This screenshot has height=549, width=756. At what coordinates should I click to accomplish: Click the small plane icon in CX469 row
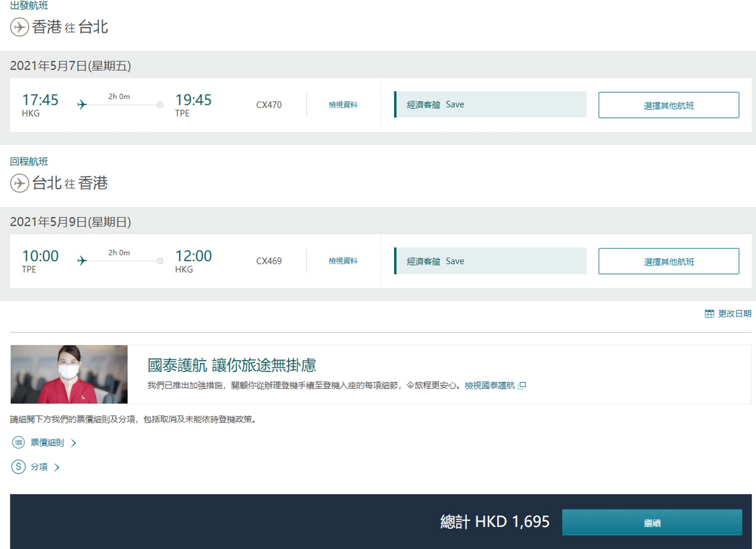pos(82,261)
